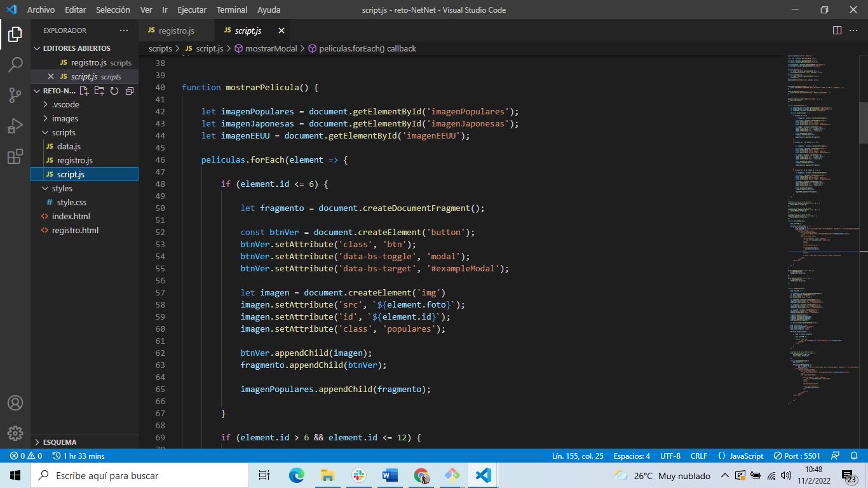Open the Ir menu
Viewport: 868px width, 488px height.
(165, 10)
